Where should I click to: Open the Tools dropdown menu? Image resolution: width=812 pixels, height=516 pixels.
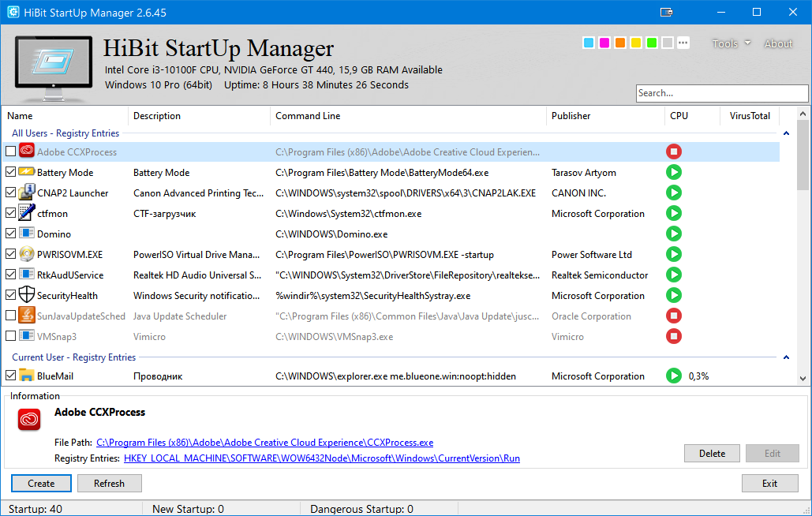[x=732, y=43]
